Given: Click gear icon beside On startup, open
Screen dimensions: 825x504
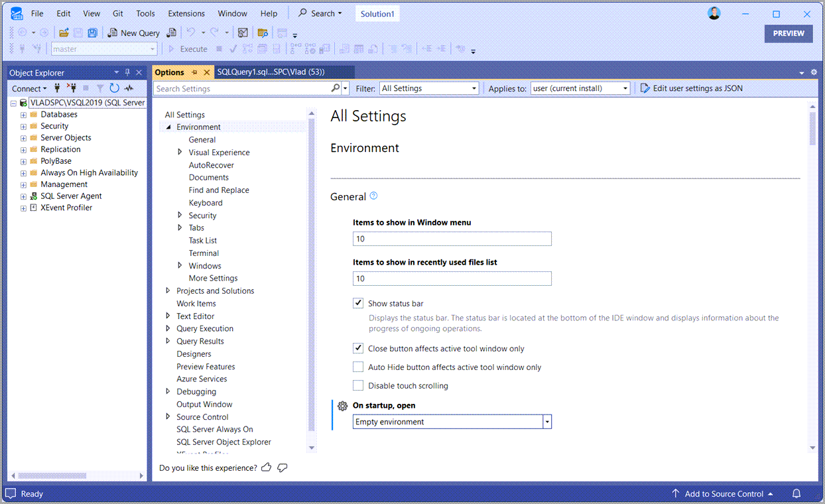Looking at the screenshot, I should coord(343,406).
